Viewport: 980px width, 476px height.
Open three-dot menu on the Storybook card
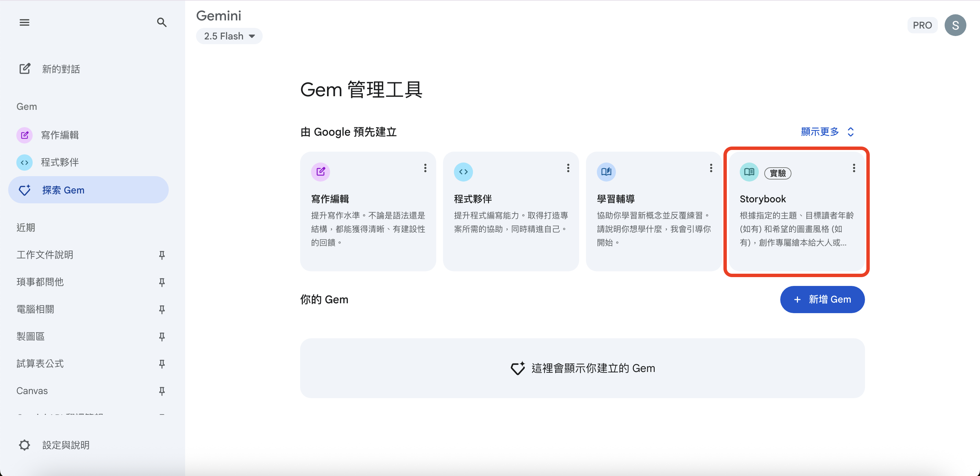854,168
